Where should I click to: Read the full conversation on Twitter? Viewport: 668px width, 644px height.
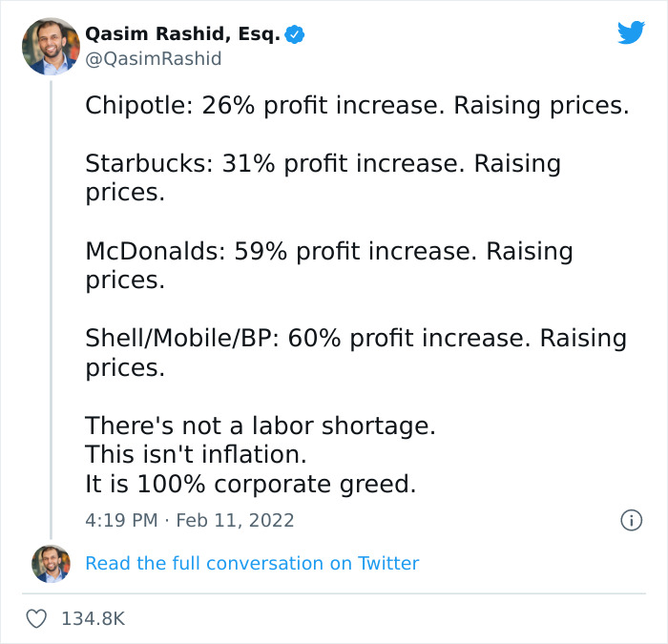pos(252,564)
